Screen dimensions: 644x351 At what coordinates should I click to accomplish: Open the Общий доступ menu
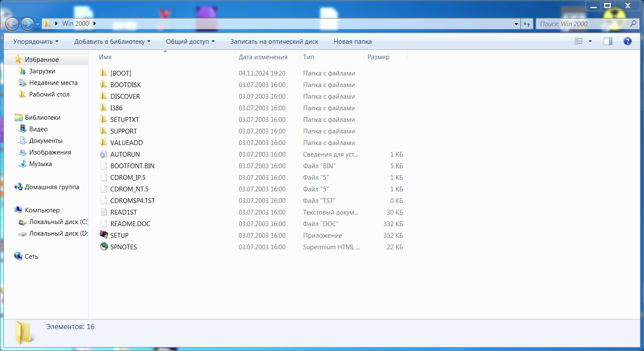[190, 42]
